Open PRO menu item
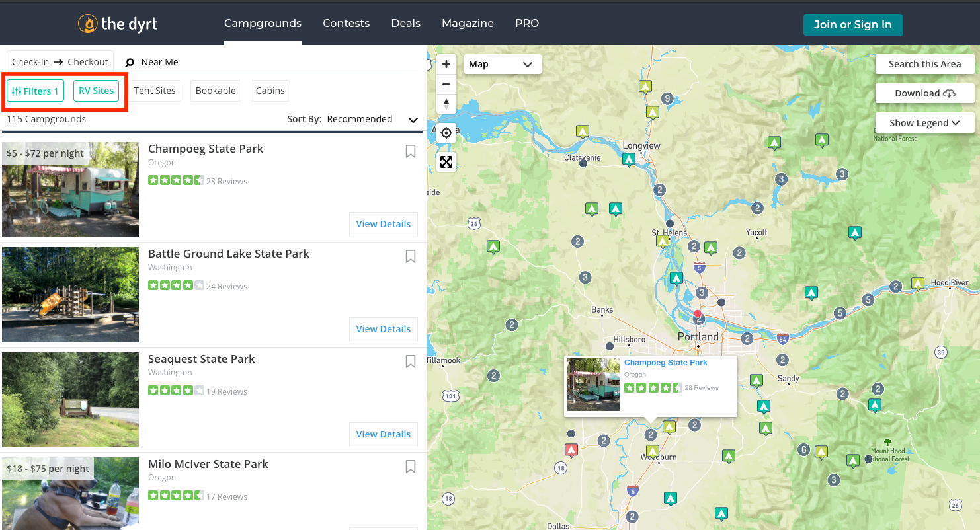 (527, 23)
